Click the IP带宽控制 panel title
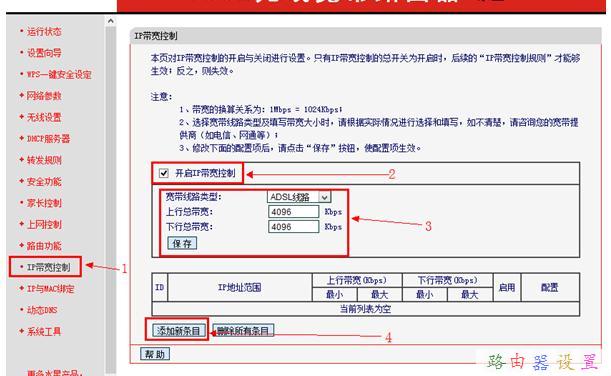The height and width of the screenshot is (376, 611). (x=156, y=36)
